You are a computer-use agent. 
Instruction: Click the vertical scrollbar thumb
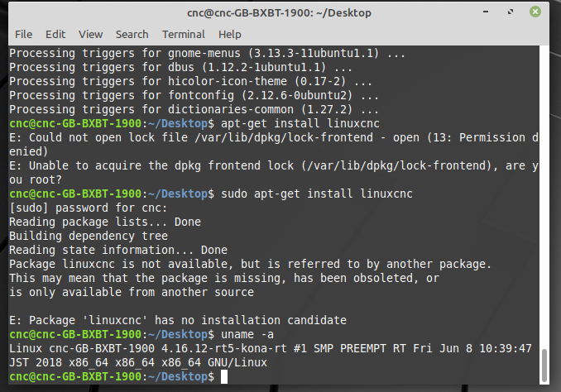click(544, 366)
